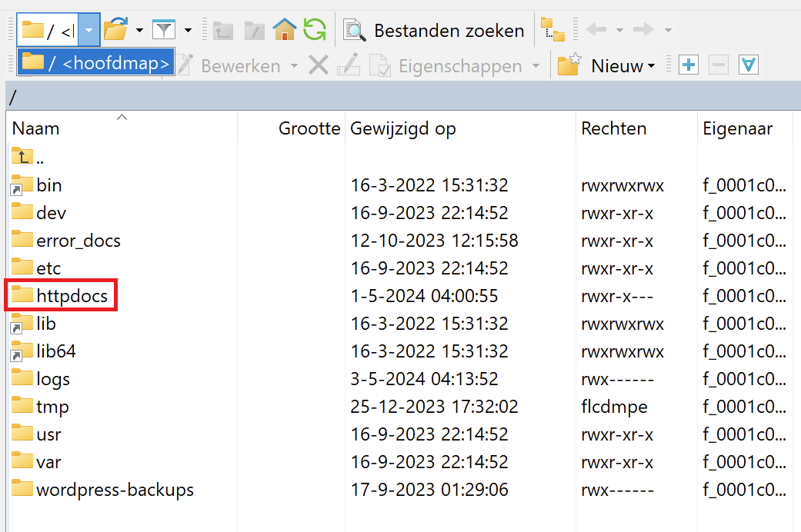This screenshot has height=532, width=801.
Task: Click the open directory folder icon
Action: click(x=115, y=30)
